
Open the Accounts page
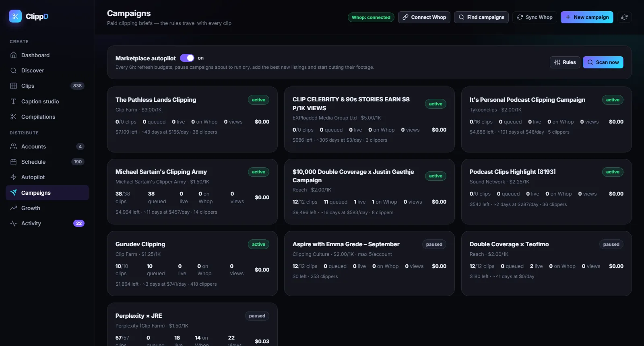pyautogui.click(x=47, y=146)
